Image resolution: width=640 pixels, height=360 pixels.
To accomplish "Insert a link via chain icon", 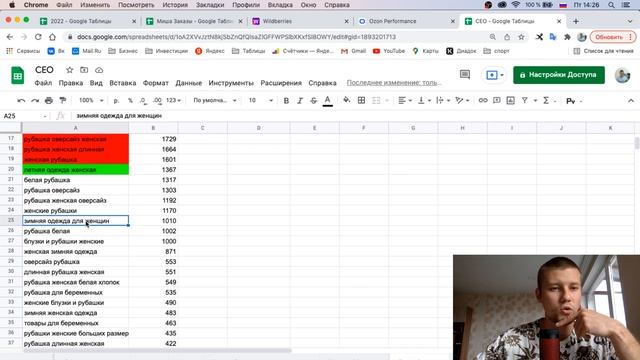I will coord(483,100).
